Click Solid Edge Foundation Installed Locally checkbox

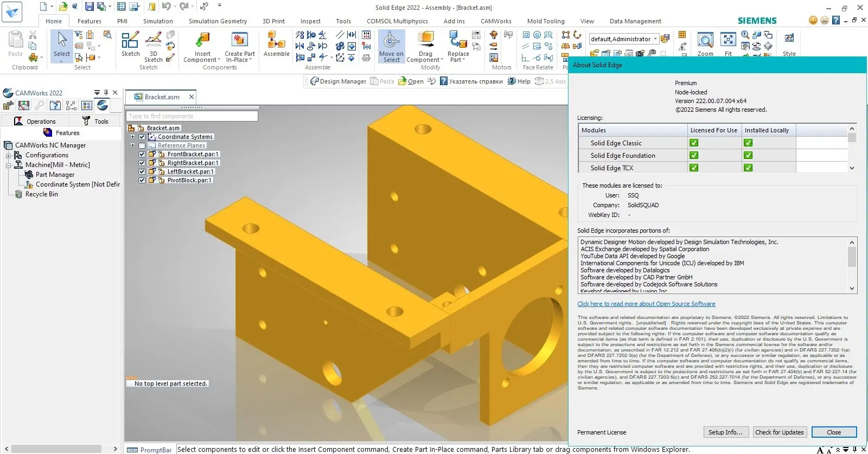(x=748, y=156)
